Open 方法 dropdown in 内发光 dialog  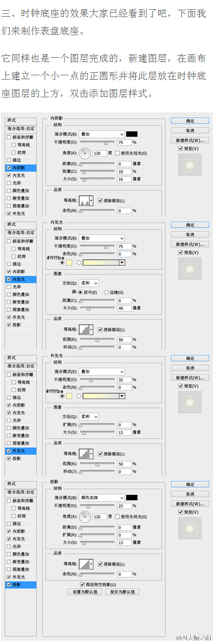pos(89,283)
